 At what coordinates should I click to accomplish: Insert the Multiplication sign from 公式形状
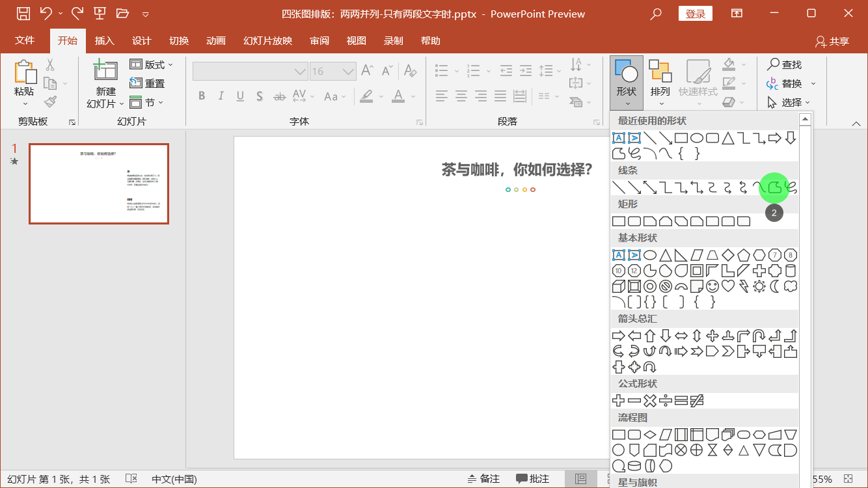click(650, 401)
